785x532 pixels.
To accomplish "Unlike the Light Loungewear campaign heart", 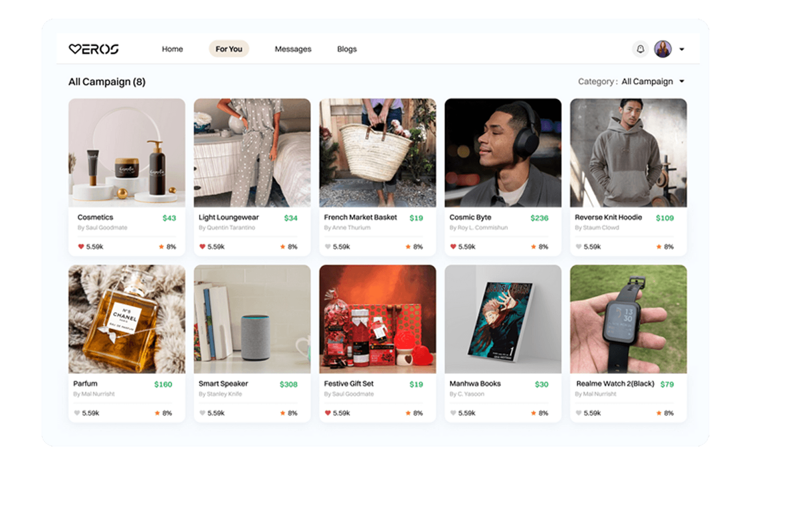I will [x=202, y=247].
